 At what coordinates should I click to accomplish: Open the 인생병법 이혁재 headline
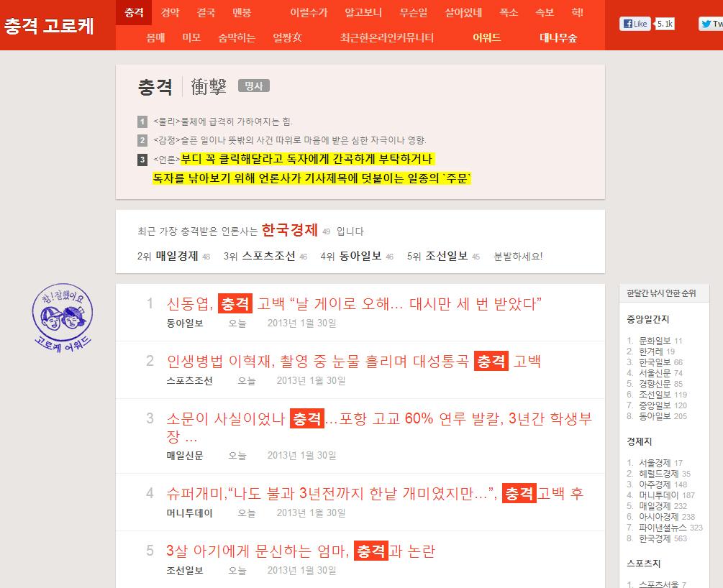(x=354, y=362)
